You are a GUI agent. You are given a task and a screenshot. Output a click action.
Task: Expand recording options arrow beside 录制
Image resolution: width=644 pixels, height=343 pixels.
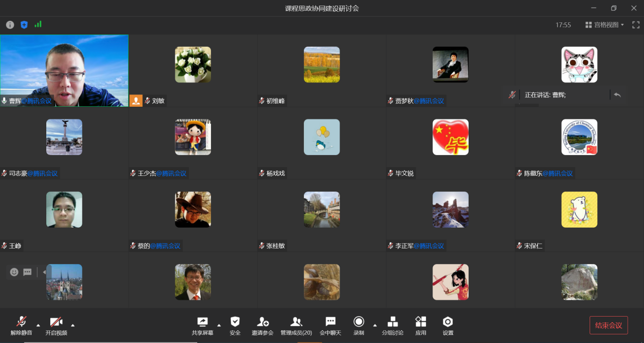(375, 325)
